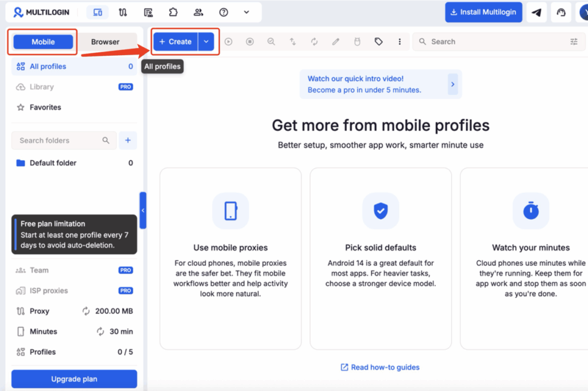Click Proxy usage row
588x391 pixels.
click(74, 311)
